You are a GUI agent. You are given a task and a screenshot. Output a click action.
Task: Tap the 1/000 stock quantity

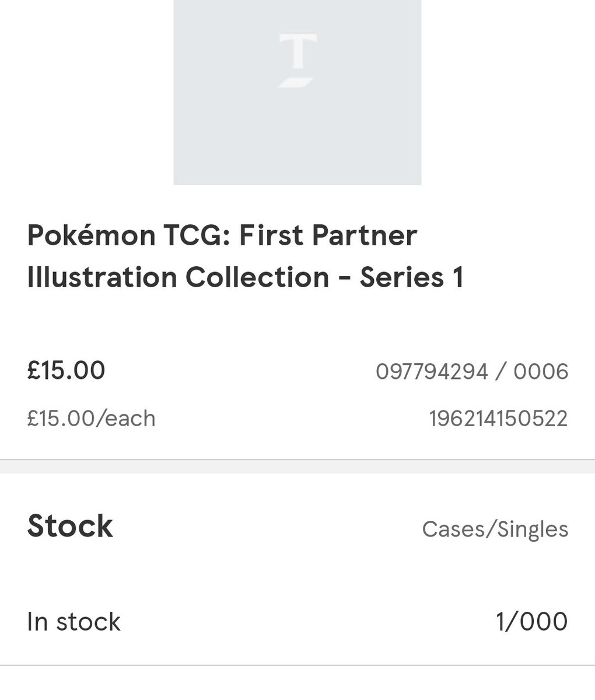(531, 621)
